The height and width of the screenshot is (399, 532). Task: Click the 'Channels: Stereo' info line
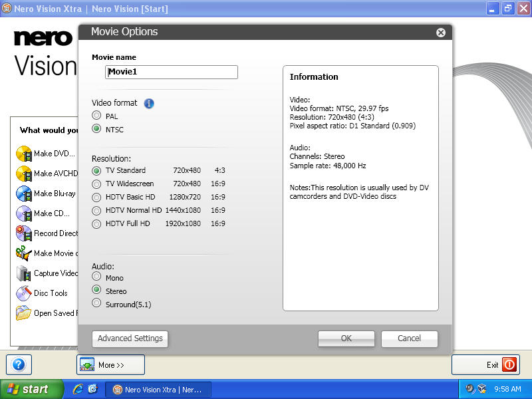[317, 157]
